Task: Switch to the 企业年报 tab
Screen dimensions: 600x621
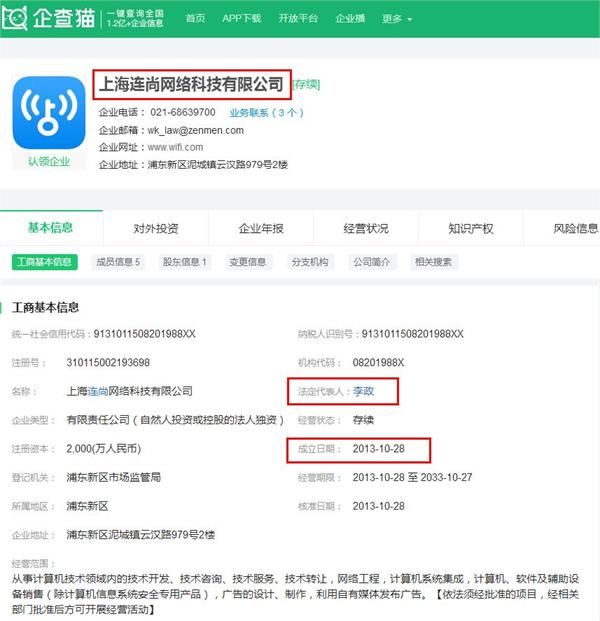Action: coord(261,229)
